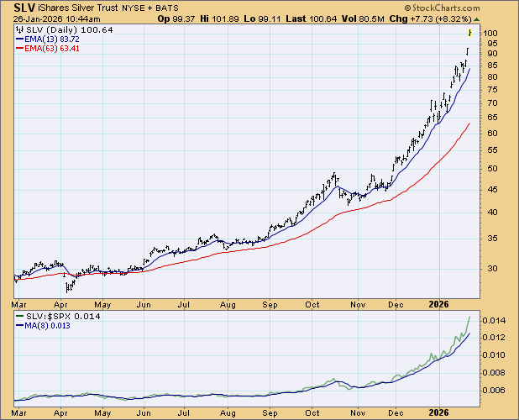Image resolution: width=519 pixels, height=420 pixels.
Task: Click the 85 price axis label
Action: point(492,66)
